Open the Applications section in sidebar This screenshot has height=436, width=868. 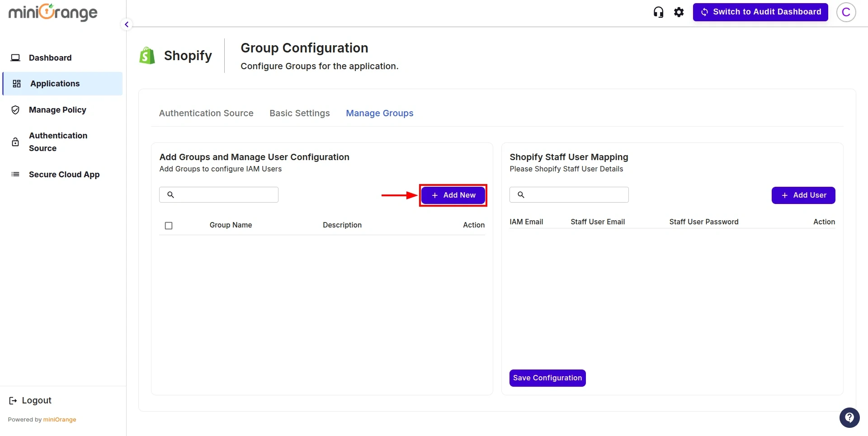pos(55,83)
